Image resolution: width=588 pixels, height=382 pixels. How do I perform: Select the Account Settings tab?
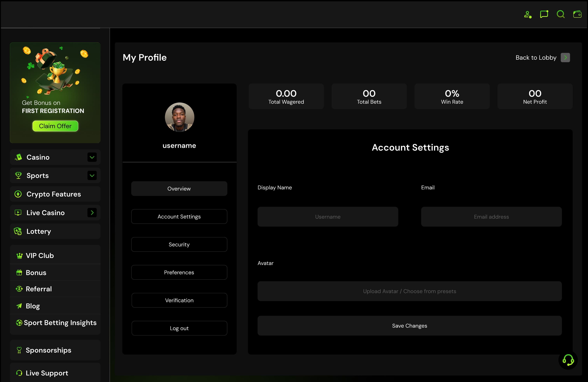(179, 216)
